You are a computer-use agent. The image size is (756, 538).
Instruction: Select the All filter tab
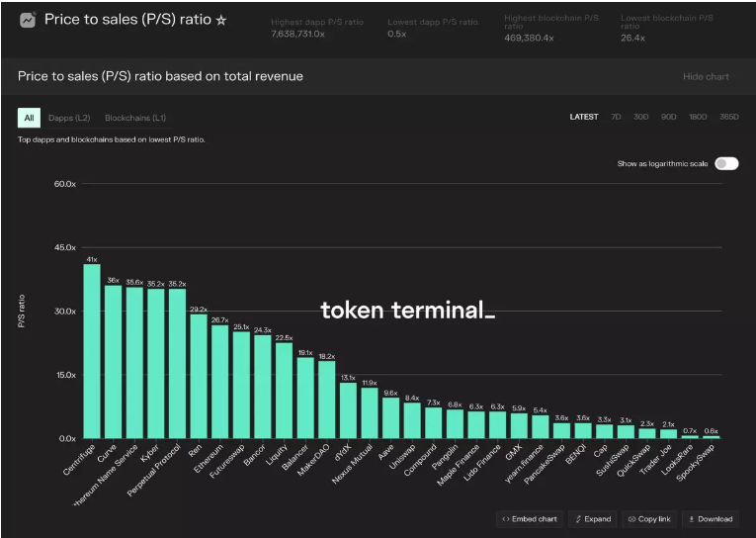[x=29, y=118]
